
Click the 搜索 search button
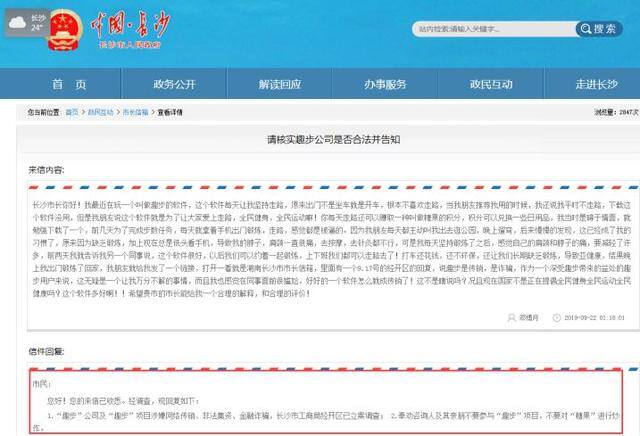(599, 29)
